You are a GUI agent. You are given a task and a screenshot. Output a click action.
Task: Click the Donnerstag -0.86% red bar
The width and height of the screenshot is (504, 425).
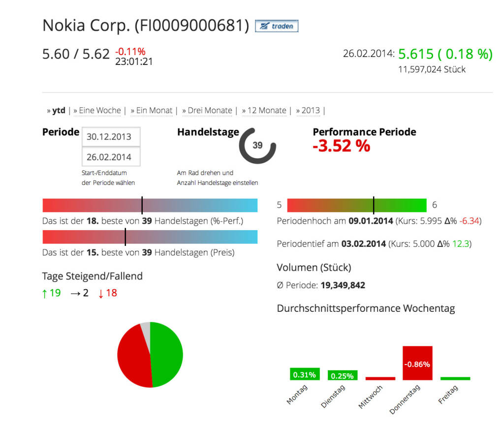click(417, 363)
